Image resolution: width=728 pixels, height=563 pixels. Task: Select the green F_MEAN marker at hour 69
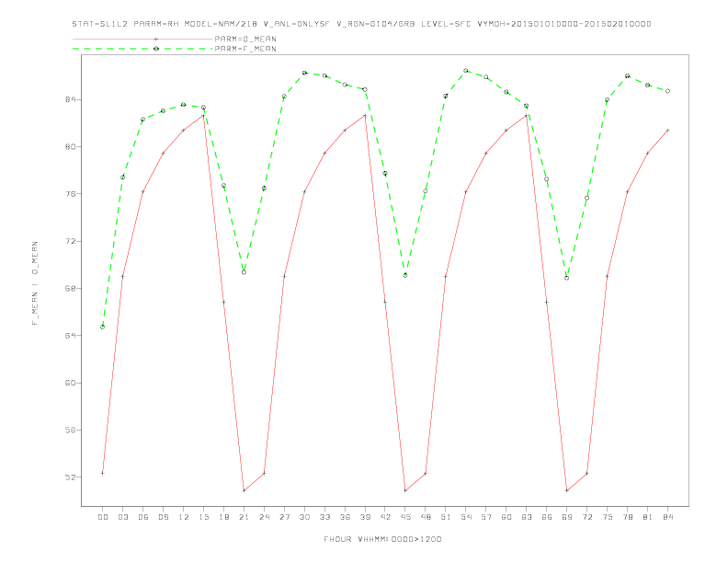567,278
